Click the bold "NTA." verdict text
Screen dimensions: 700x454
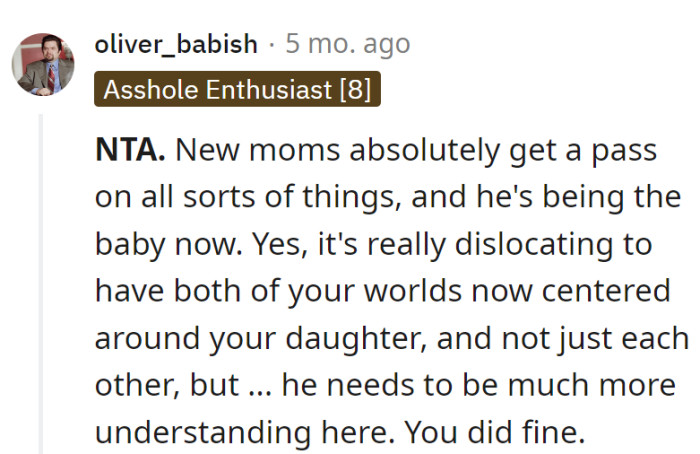(x=130, y=151)
